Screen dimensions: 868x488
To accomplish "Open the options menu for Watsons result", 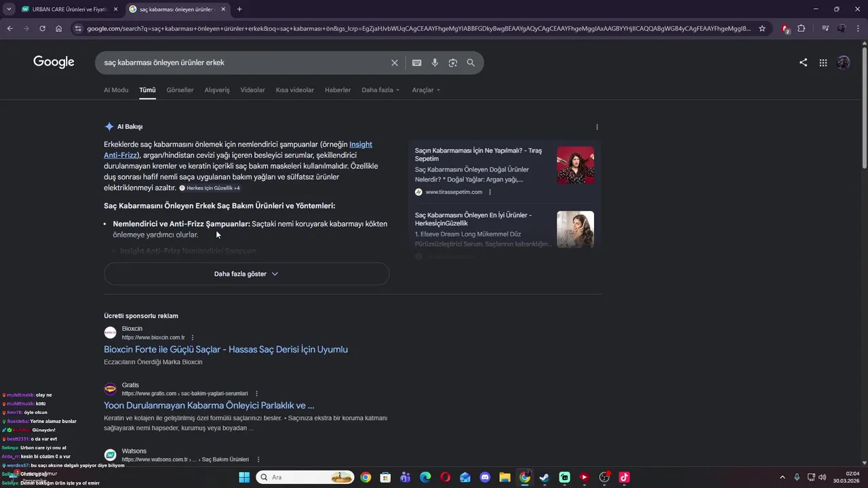I will [x=258, y=460].
